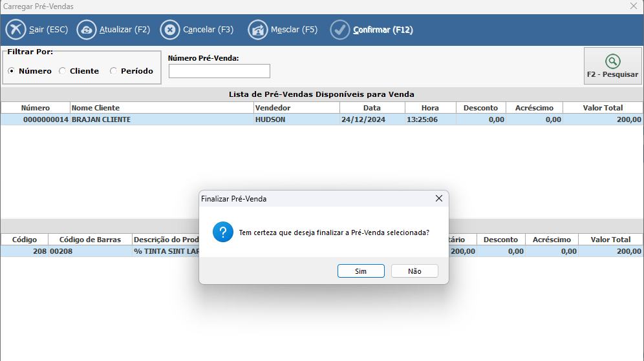Click the Confirmar (F12) checkmark icon
The height and width of the screenshot is (361, 644).
tap(340, 30)
